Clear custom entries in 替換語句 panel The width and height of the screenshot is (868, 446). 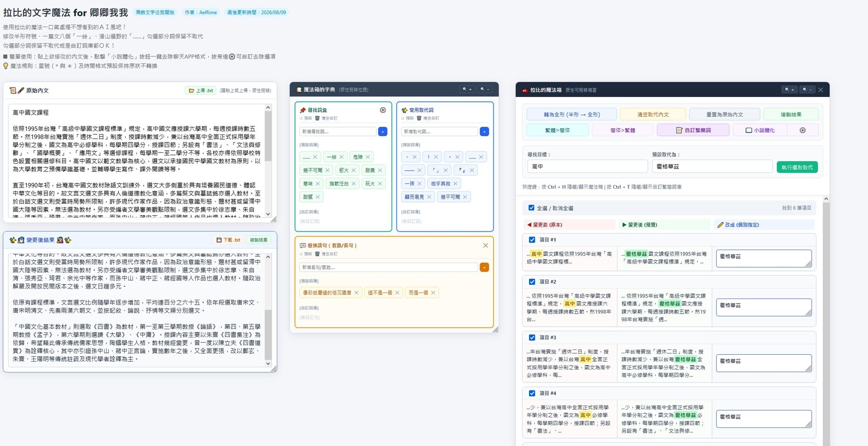[326, 254]
